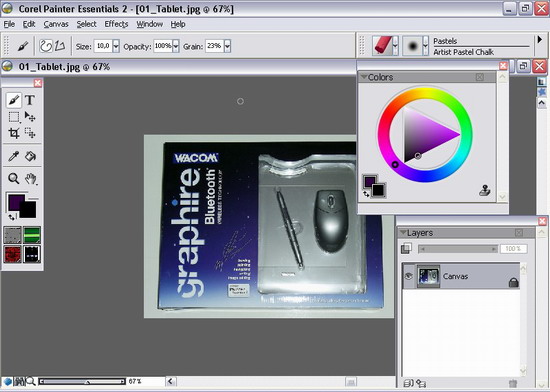Delete layer with the trash icon
Image resolution: width=550 pixels, height=392 pixels.
tap(513, 383)
